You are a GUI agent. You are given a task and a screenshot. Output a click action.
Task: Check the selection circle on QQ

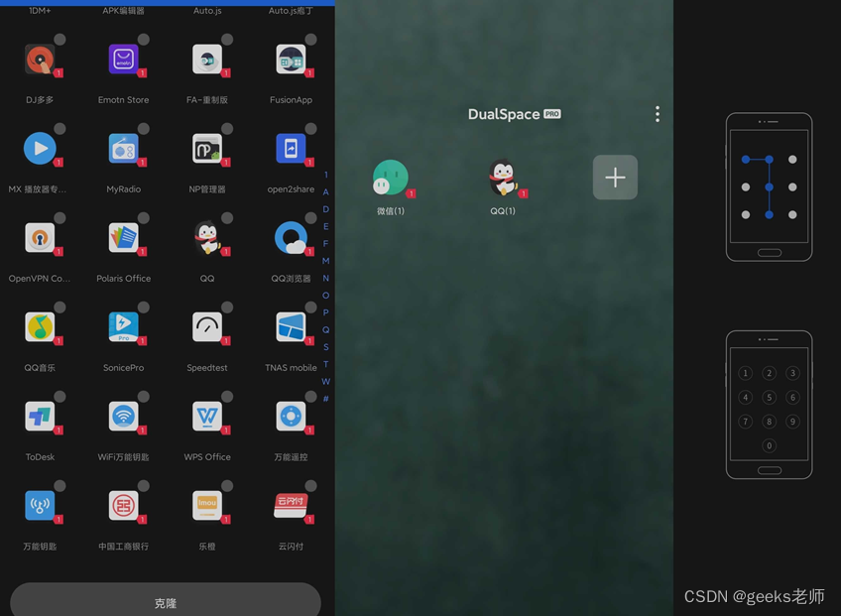point(227,218)
